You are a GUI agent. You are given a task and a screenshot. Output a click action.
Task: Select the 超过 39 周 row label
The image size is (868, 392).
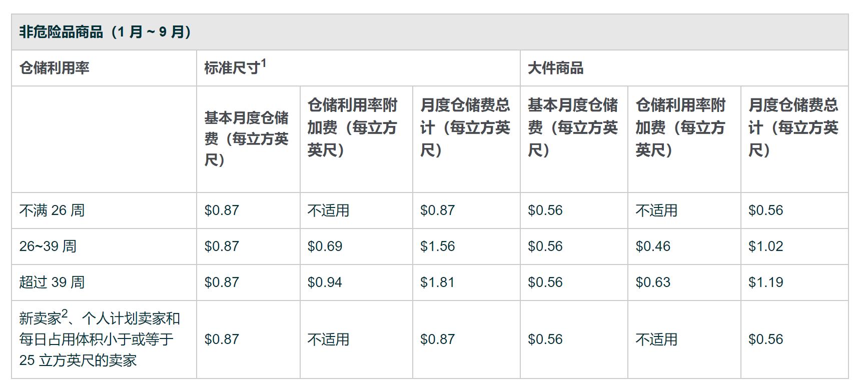pos(52,282)
